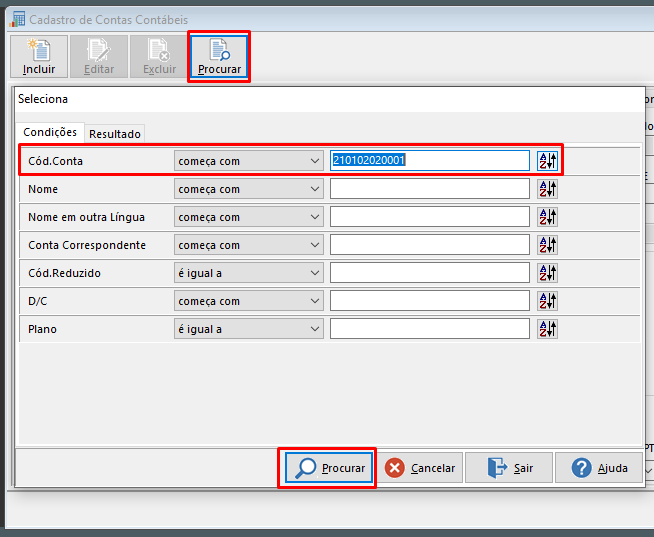The height and width of the screenshot is (537, 654).
Task: Open the Nome condition dropdown
Action: (x=249, y=189)
